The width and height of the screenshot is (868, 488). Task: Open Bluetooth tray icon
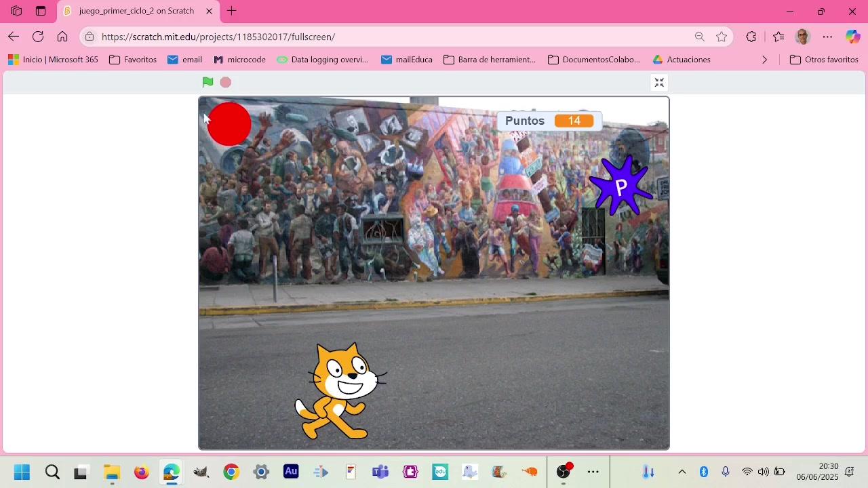[704, 472]
